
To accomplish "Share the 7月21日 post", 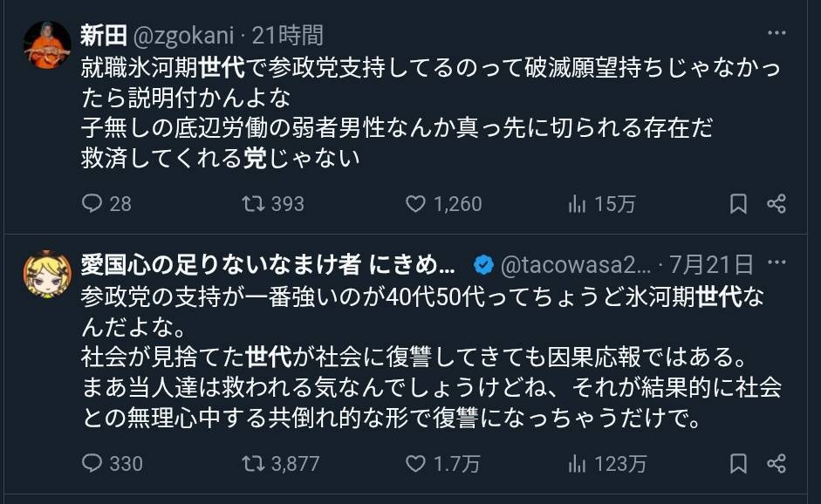I will click(777, 463).
